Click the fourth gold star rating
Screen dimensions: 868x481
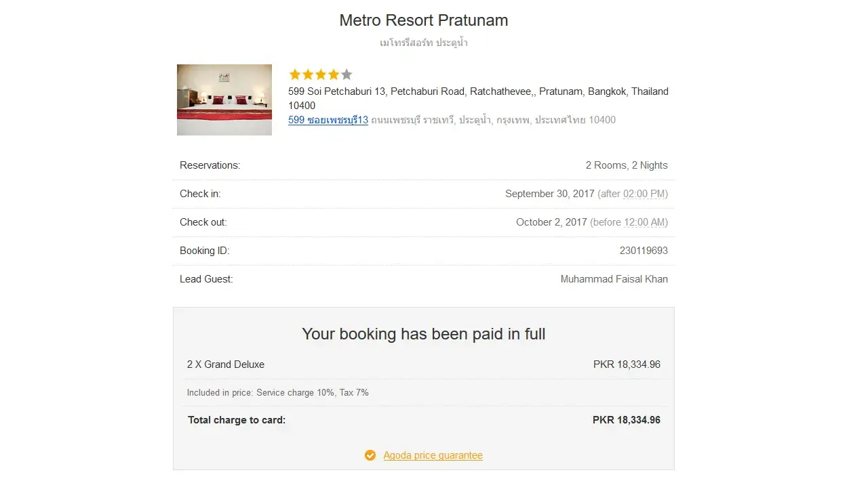(334, 75)
